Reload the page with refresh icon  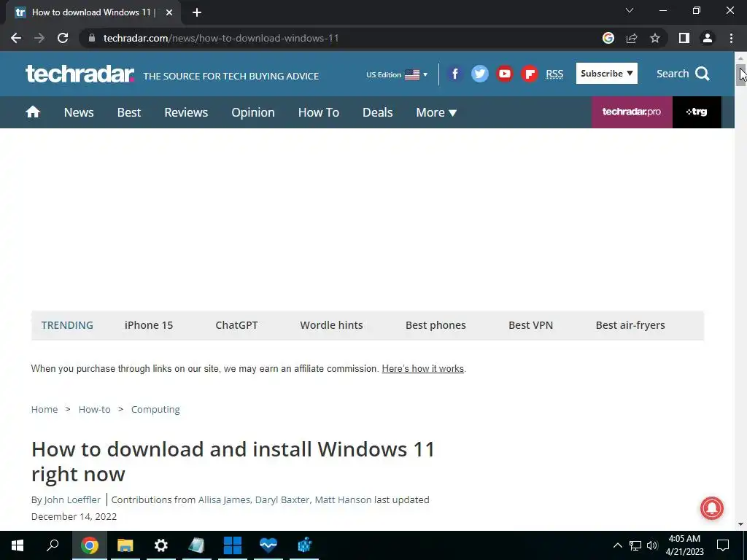[x=63, y=38]
